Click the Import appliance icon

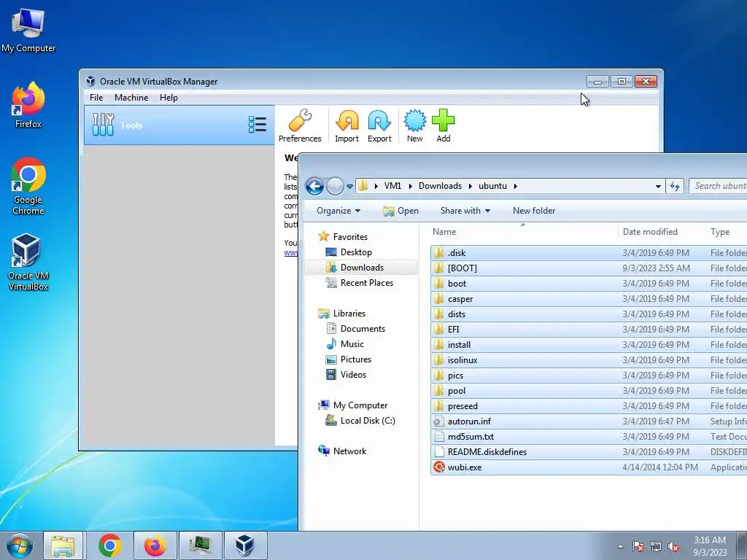coord(347,126)
